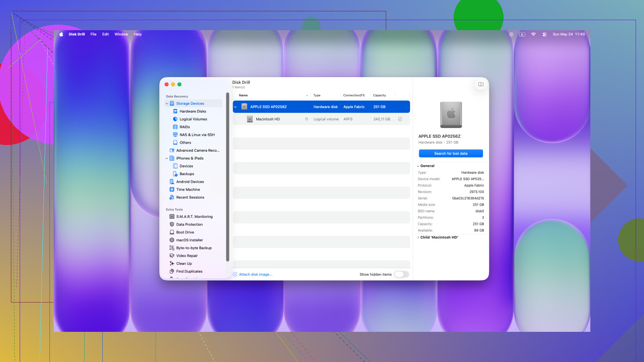
Task: Open the S.M.A.R.T. Monitoring tool icon
Action: (172, 217)
